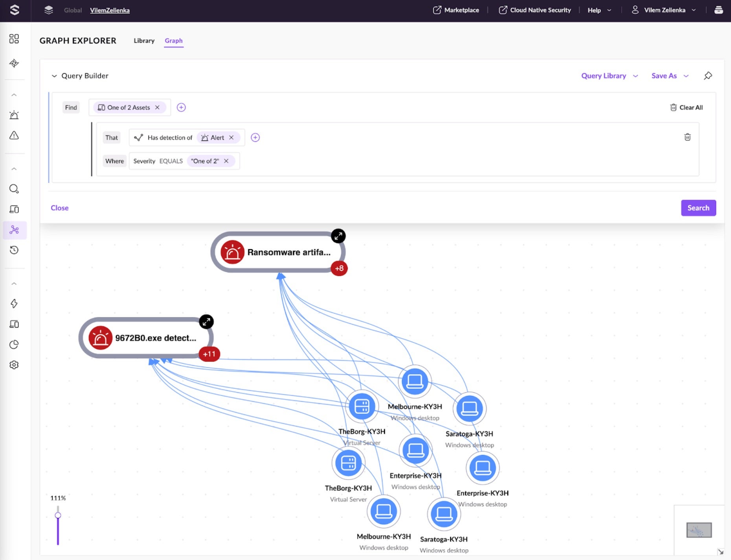Click the Search button
The width and height of the screenshot is (731, 560).
(x=698, y=208)
